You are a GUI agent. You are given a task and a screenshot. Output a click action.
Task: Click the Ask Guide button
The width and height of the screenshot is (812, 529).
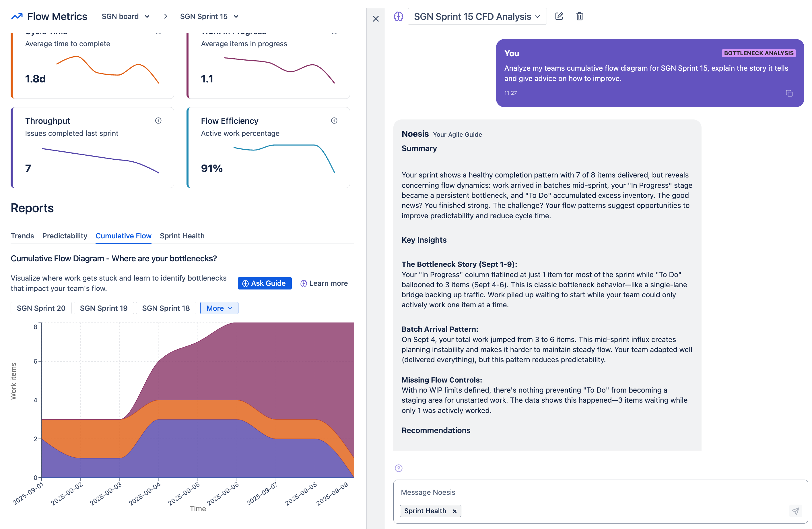[x=265, y=283]
